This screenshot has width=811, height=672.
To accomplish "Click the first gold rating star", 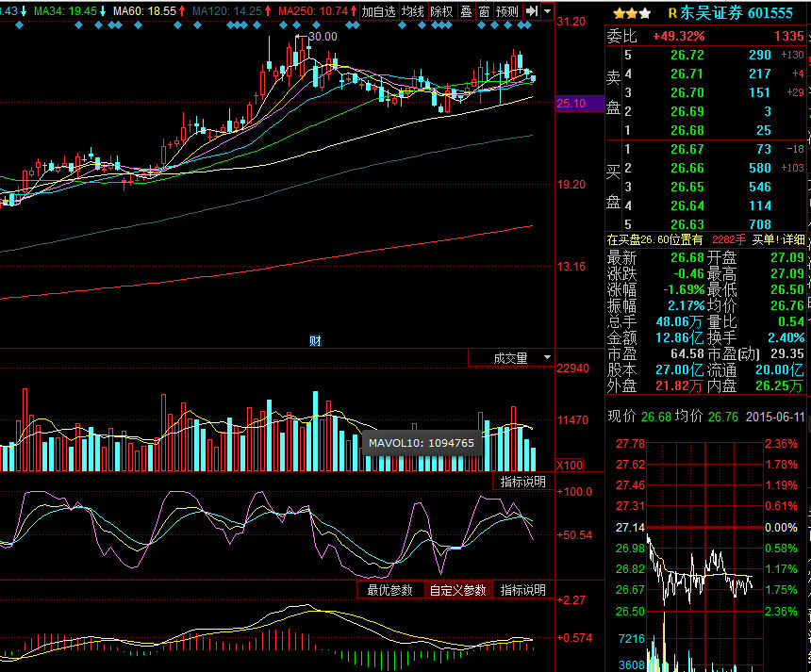I will (x=619, y=14).
